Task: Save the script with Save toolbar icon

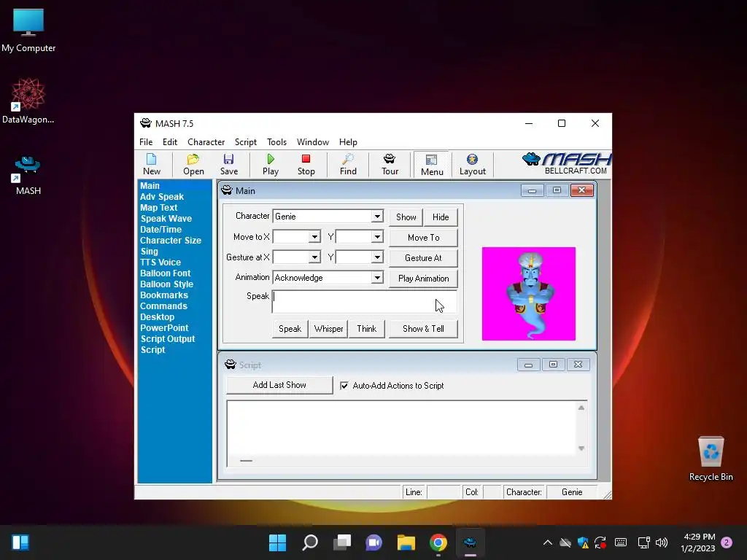Action: coord(228,165)
